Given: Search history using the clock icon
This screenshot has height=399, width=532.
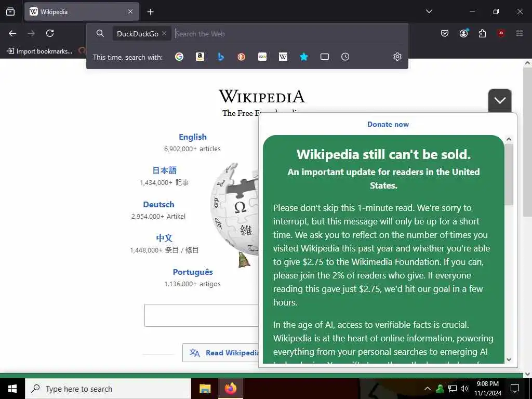Looking at the screenshot, I should point(345,57).
